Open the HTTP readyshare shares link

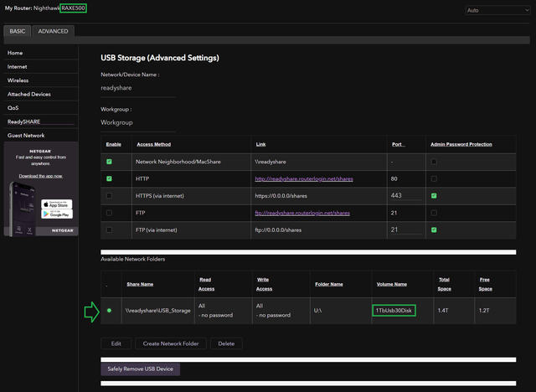tap(304, 178)
